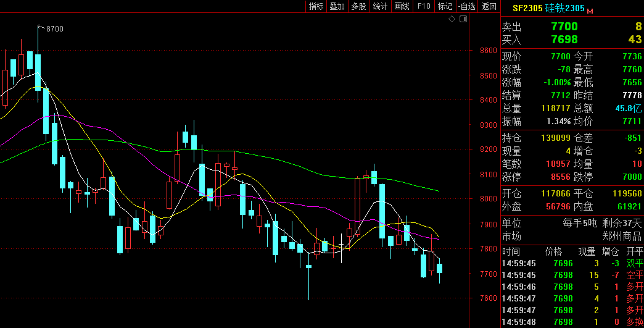Click the 买入 bid price 7698
Viewport: 644px width, 328px height.
[x=564, y=40]
